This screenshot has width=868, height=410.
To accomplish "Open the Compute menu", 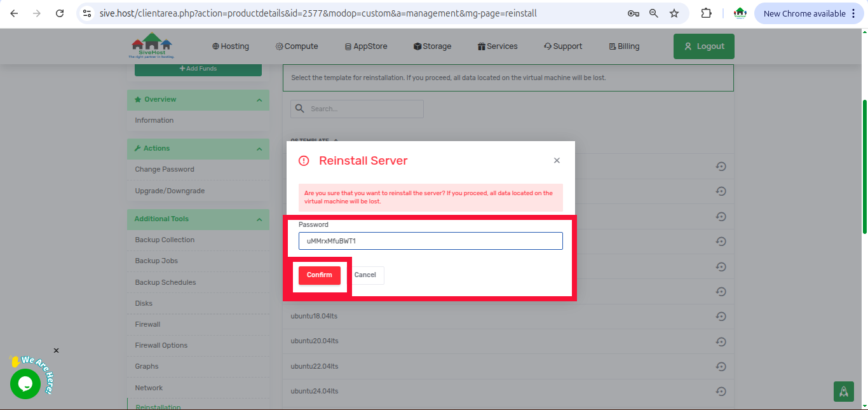I will pyautogui.click(x=297, y=46).
